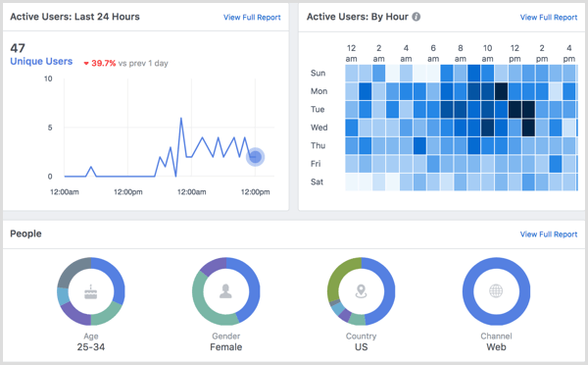Click the person icon in the Gender donut
The width and height of the screenshot is (588, 365).
[225, 291]
